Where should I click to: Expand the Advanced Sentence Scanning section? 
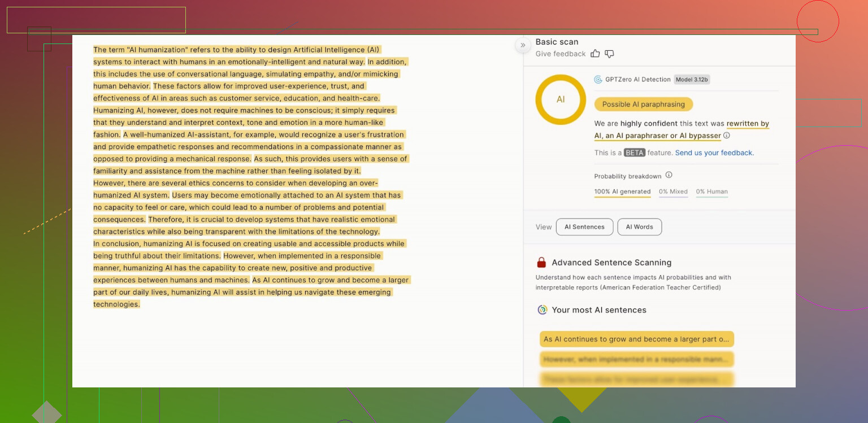click(x=611, y=263)
